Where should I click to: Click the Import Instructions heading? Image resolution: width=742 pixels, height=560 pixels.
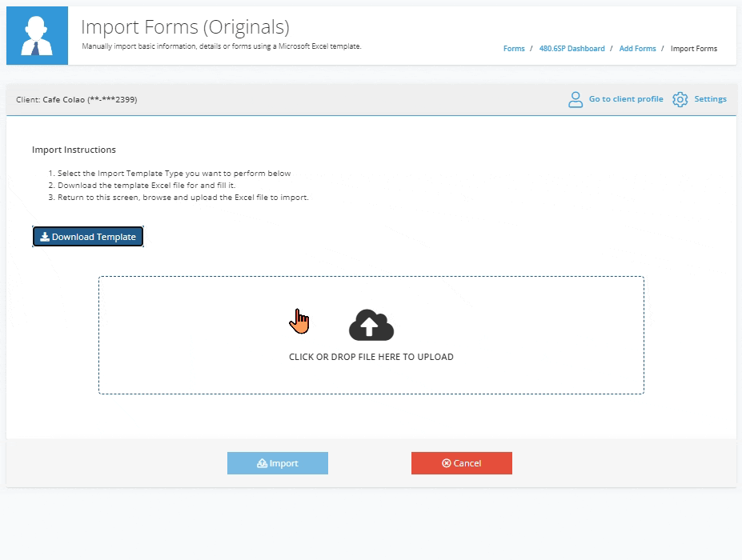coord(74,150)
